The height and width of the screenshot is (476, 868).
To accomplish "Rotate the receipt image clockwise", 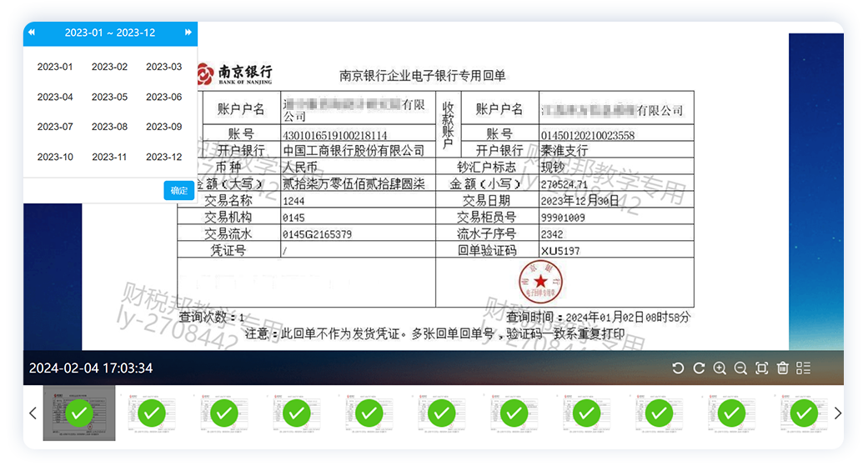I will coord(699,368).
